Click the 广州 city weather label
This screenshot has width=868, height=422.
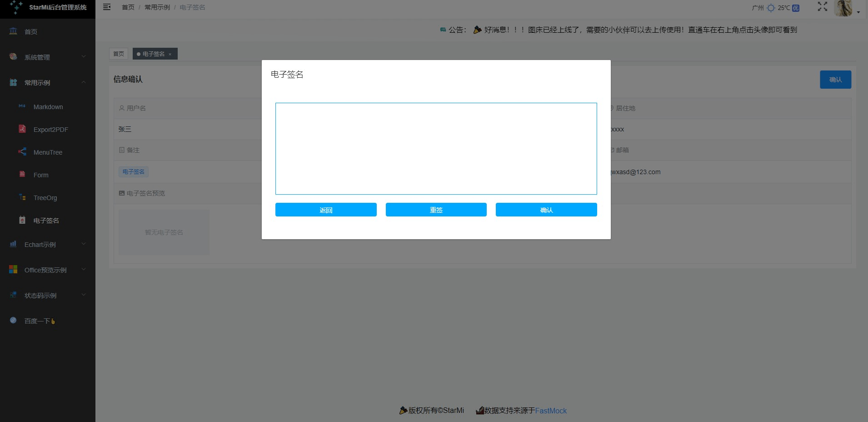point(758,8)
